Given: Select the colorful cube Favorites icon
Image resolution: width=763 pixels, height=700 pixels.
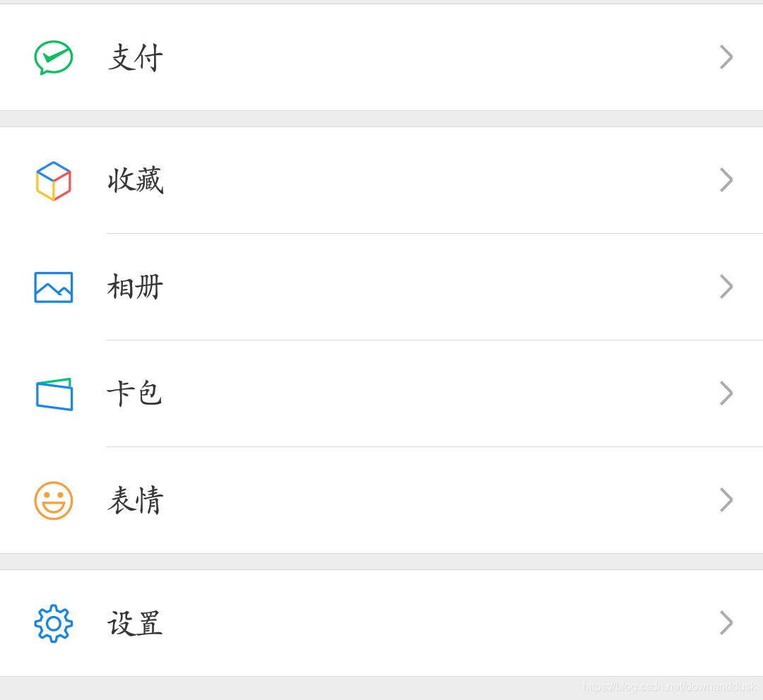Looking at the screenshot, I should (53, 181).
